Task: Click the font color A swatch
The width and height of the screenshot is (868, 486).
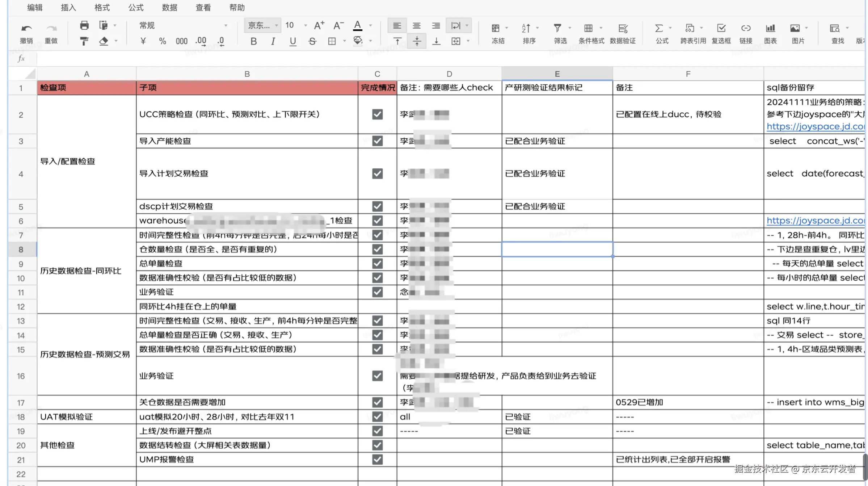Action: (x=358, y=25)
